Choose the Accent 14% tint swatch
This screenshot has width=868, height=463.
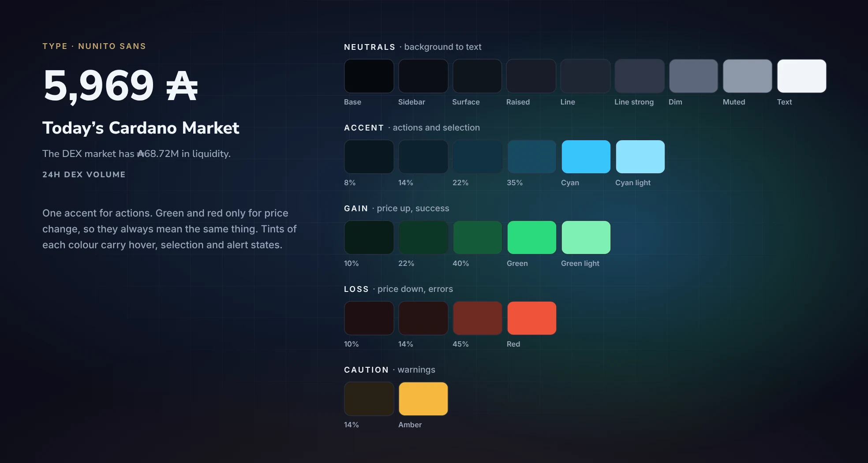pyautogui.click(x=423, y=157)
